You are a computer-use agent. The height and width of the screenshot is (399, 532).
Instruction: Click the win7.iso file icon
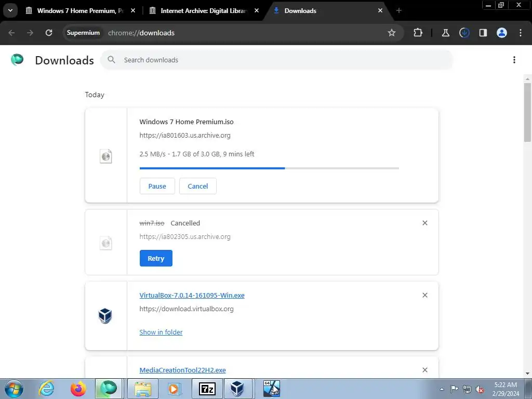105,243
